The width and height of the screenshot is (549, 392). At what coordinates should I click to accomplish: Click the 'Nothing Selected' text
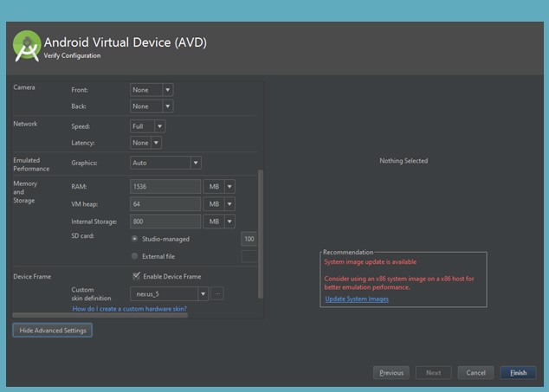coord(404,161)
